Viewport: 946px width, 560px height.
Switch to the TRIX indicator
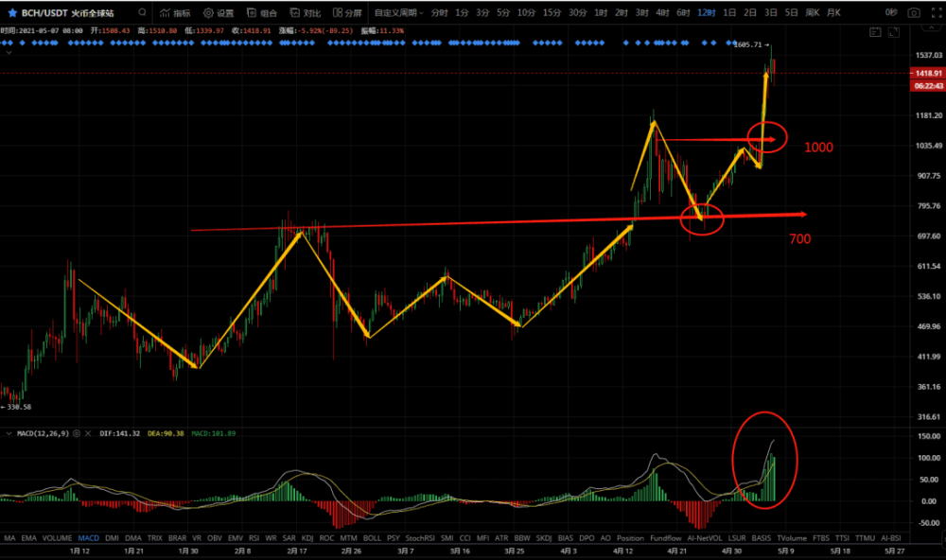pos(154,537)
